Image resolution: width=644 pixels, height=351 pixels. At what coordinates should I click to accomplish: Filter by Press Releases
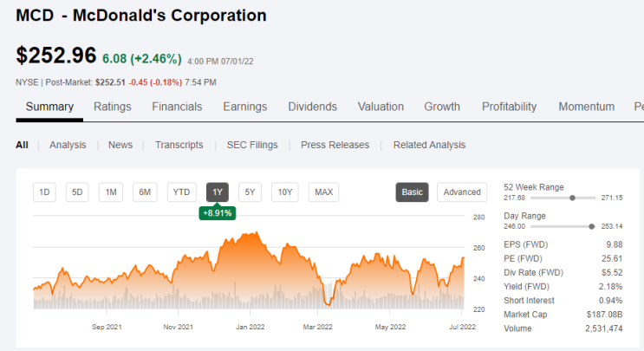(x=335, y=145)
